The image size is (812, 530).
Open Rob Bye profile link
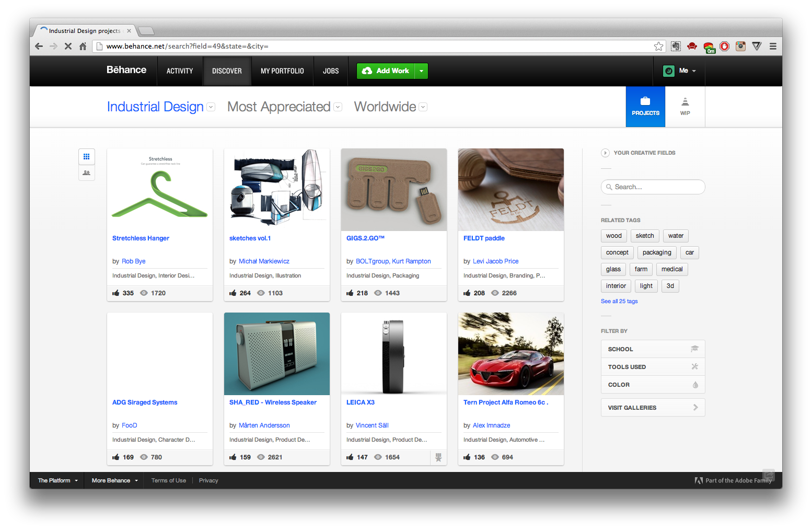[x=134, y=261]
